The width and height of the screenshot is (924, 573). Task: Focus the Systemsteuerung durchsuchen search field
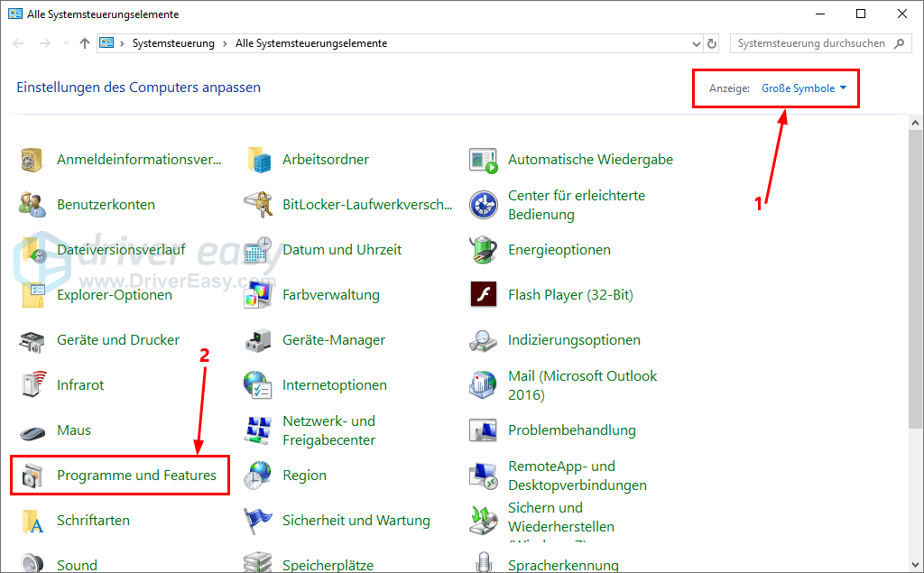[812, 43]
